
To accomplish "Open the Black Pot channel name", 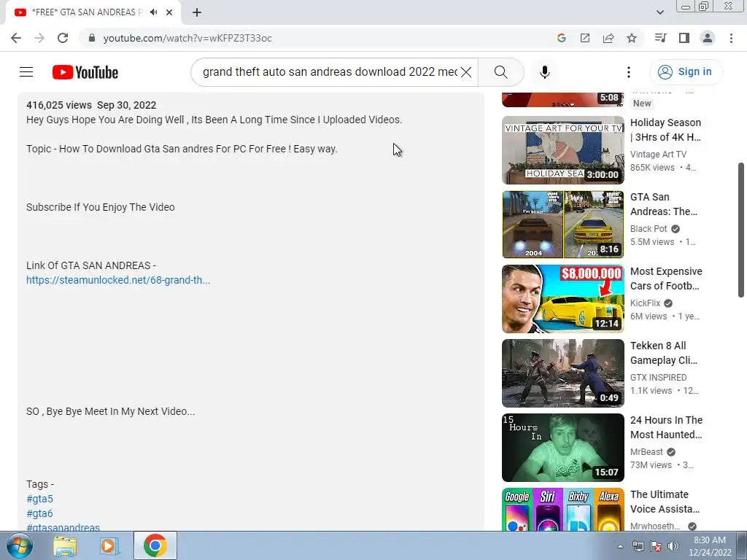I will (649, 228).
